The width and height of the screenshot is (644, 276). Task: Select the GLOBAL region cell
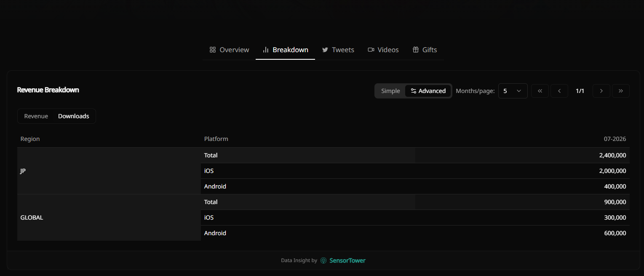coord(109,218)
